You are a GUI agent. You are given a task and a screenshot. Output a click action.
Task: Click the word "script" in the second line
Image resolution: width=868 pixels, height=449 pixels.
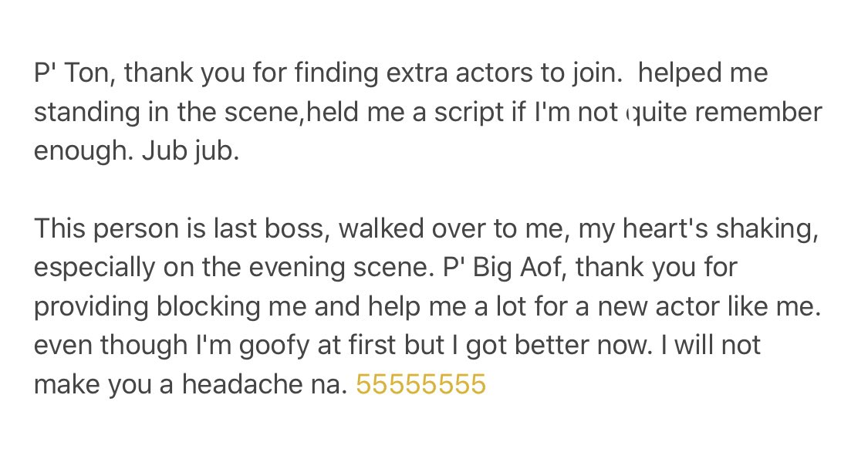click(x=469, y=113)
